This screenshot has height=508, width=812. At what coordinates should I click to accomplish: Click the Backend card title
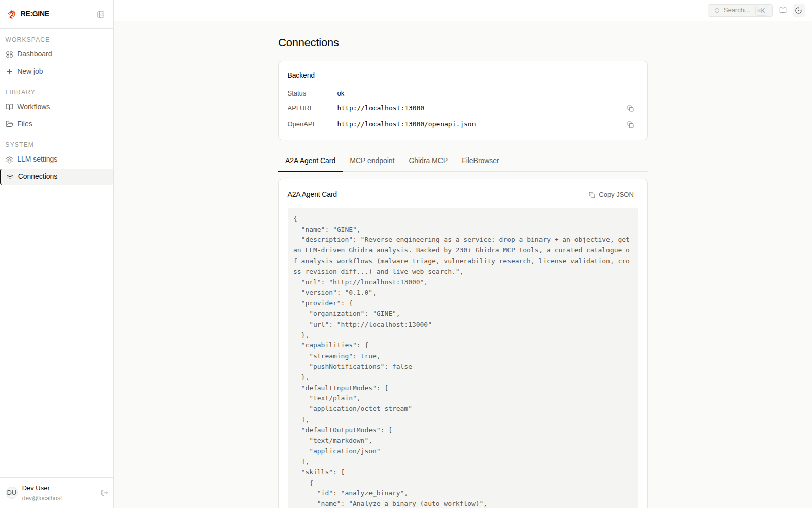[x=301, y=75]
